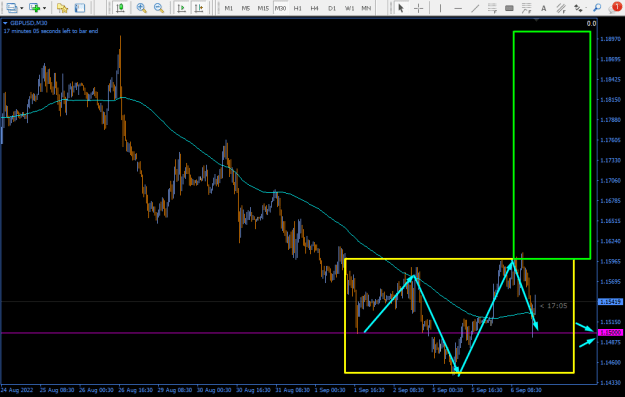Image resolution: width=625 pixels, height=397 pixels.
Task: Click the 1.14600 price scale value
Action: coord(611,362)
